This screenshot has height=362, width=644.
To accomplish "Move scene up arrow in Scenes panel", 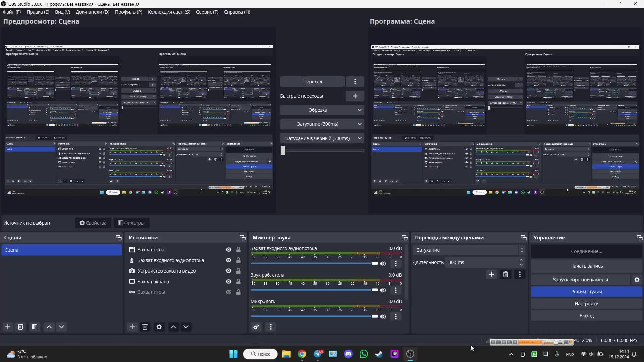I will (49, 327).
